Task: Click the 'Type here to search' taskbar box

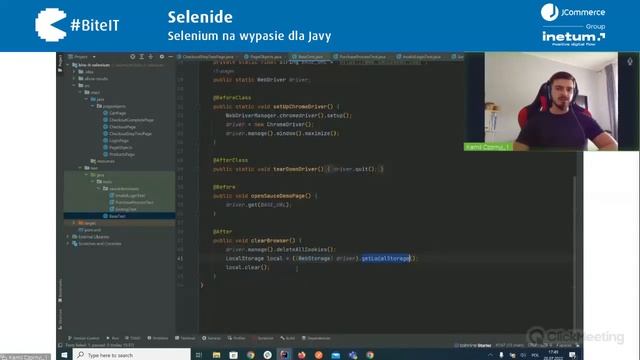Action: [132, 355]
